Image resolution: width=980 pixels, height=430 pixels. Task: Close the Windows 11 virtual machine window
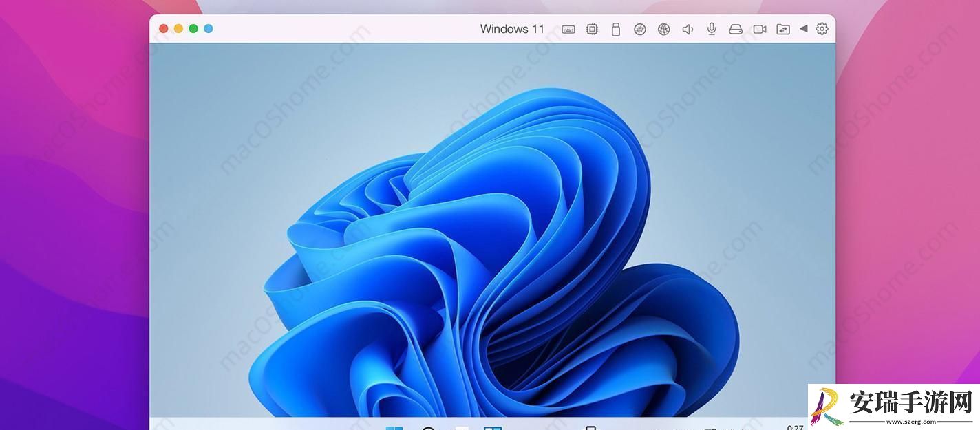point(164,29)
